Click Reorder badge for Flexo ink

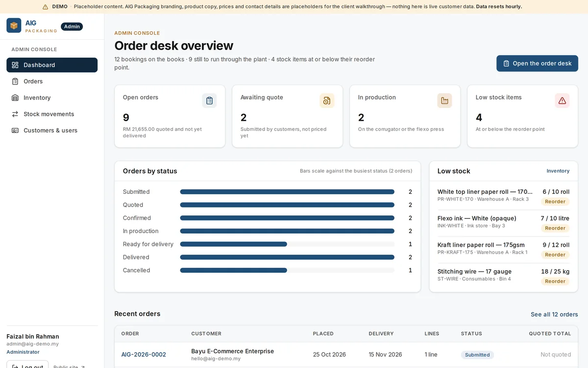coord(555,228)
